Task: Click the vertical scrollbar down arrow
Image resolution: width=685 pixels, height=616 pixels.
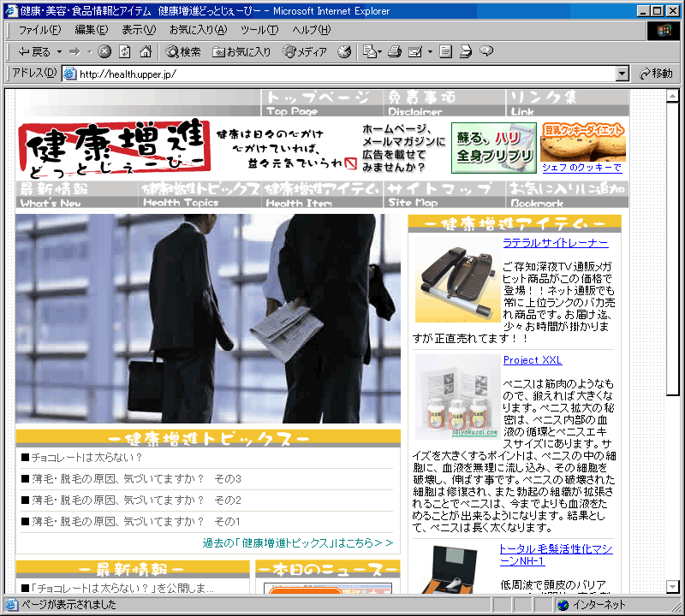Action: point(672,586)
